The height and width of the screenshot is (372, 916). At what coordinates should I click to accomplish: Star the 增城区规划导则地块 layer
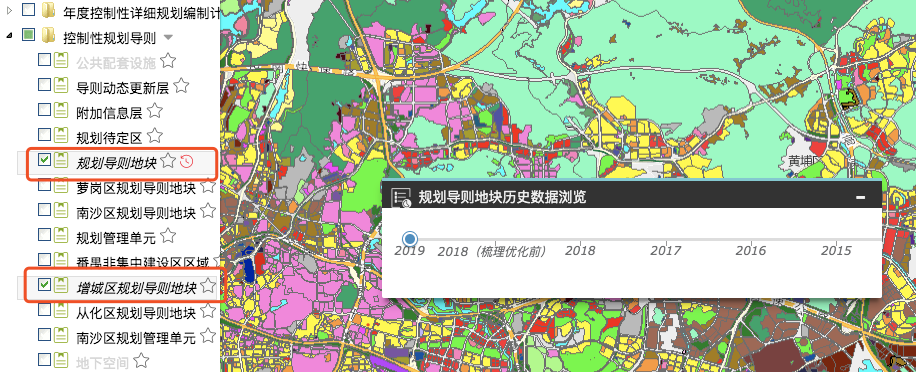(209, 286)
